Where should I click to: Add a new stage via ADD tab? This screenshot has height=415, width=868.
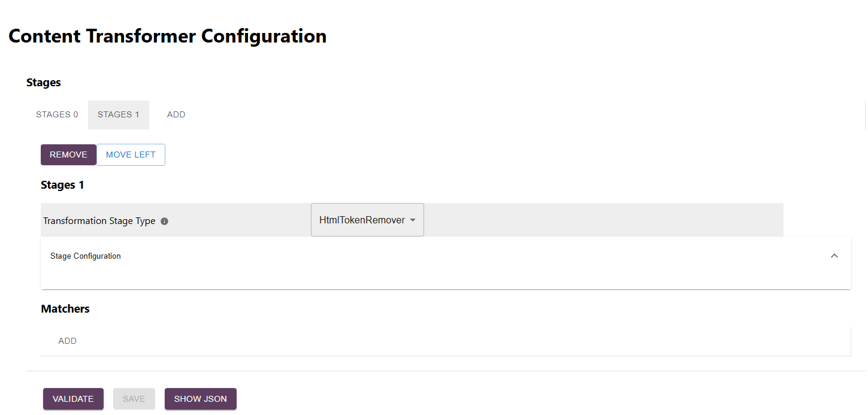[176, 114]
